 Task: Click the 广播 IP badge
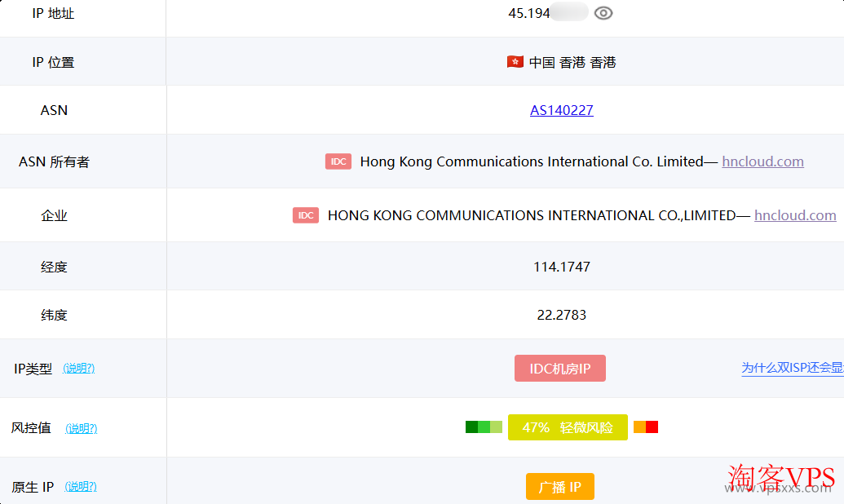coord(559,486)
